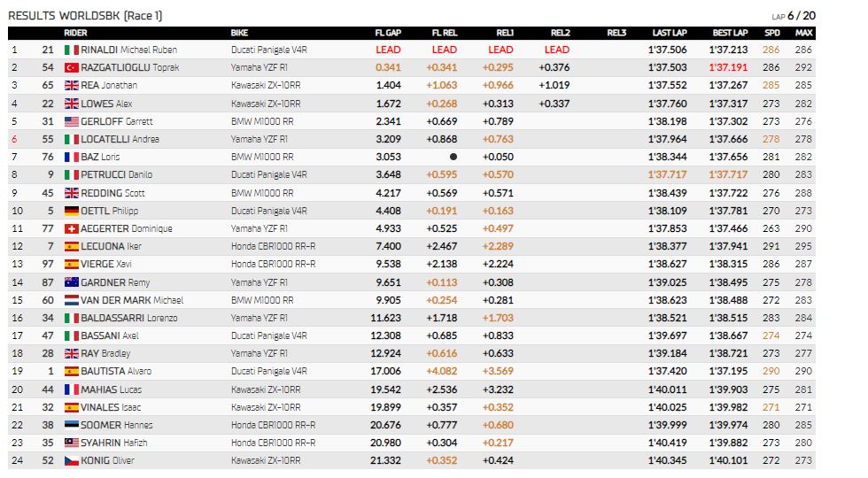Viewport: 868px width, 478px height.
Task: Click the black dot in BAZ Loris FL REL cell
Action: (x=453, y=157)
